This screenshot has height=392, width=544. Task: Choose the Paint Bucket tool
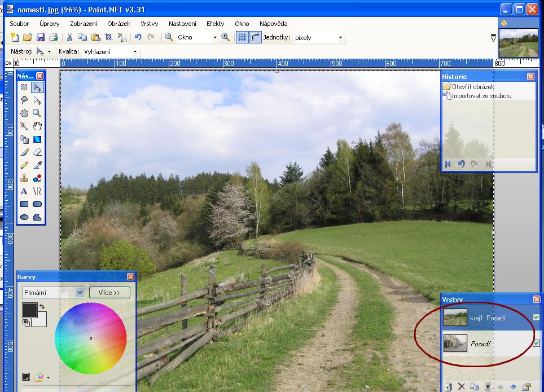click(24, 139)
